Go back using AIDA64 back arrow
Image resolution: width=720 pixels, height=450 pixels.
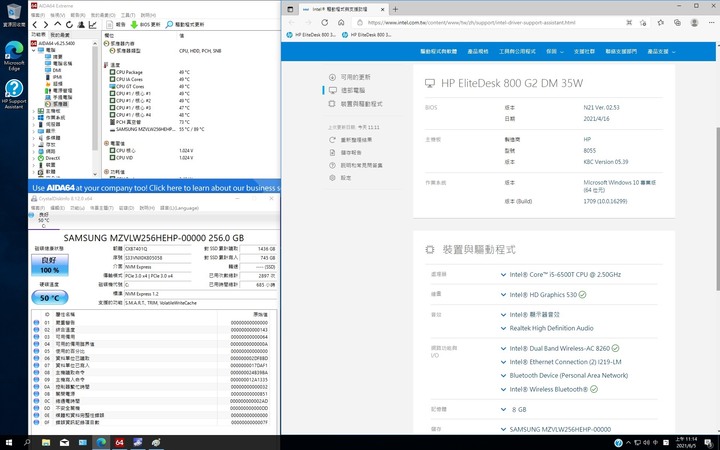(34, 24)
